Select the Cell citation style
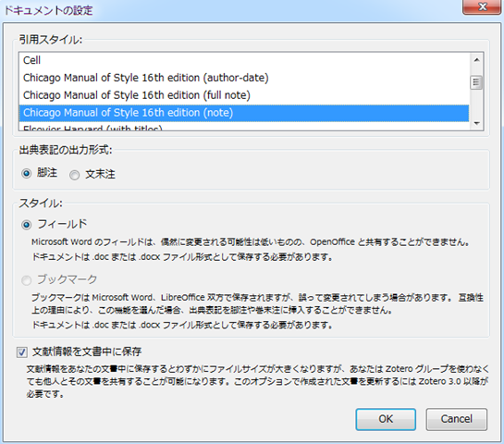The image size is (504, 444). [x=244, y=60]
